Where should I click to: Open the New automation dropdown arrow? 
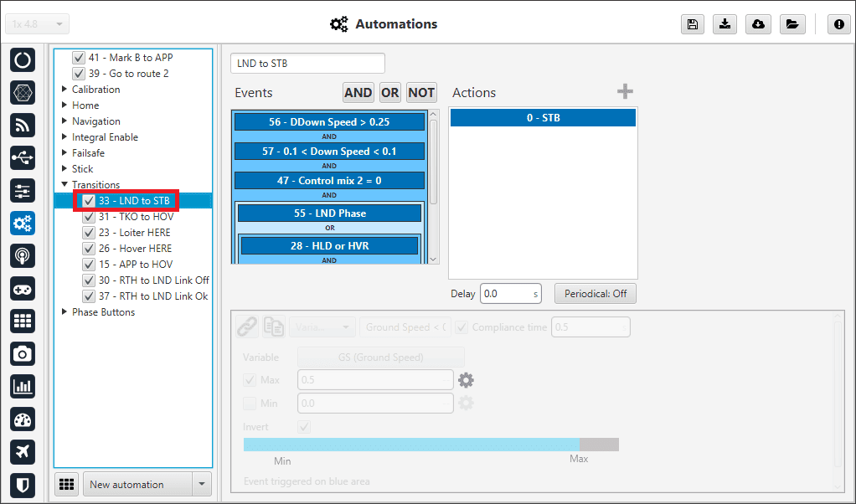(201, 484)
